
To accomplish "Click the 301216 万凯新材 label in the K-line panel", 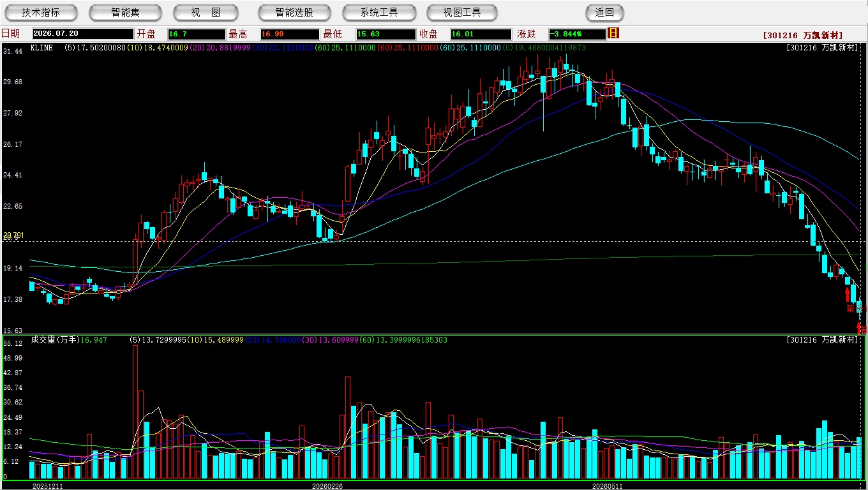I will 823,48.
